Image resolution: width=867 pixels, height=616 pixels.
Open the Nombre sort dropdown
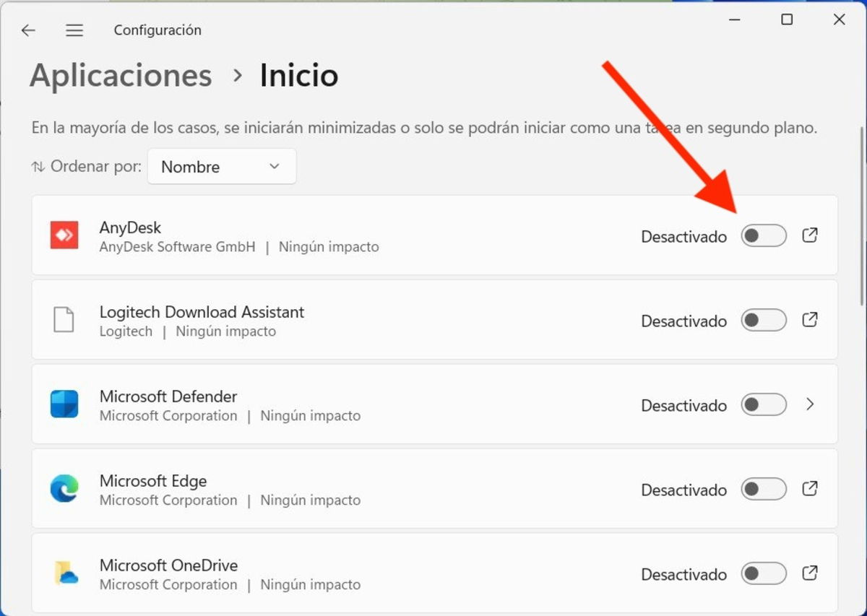pos(222,166)
